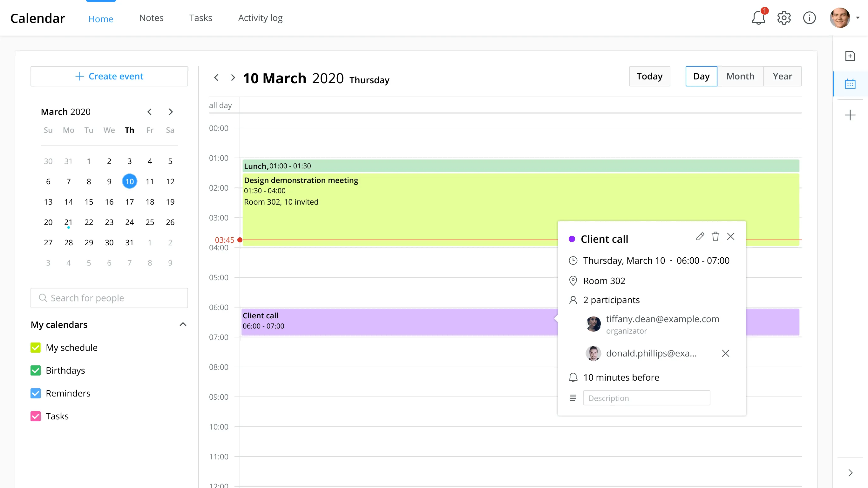Open the notifications bell

(758, 18)
